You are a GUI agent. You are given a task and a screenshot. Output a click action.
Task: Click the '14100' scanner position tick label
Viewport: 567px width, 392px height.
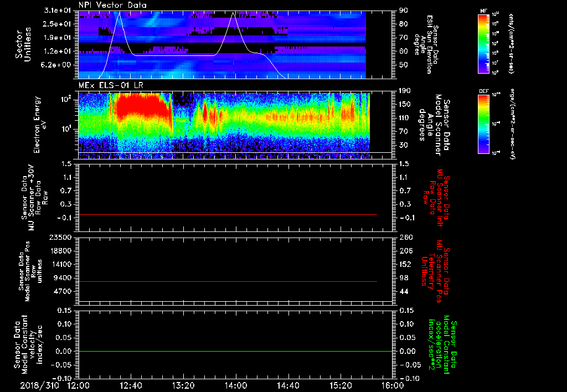[60, 264]
